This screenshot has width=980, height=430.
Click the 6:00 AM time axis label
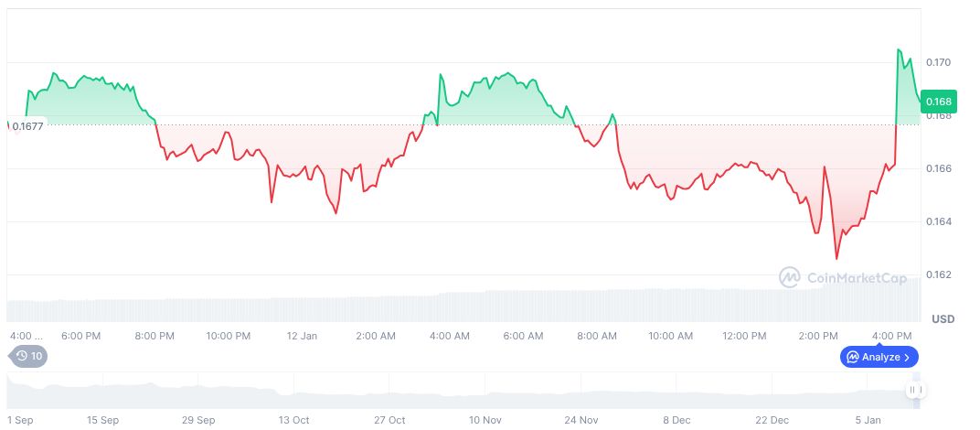click(x=523, y=336)
